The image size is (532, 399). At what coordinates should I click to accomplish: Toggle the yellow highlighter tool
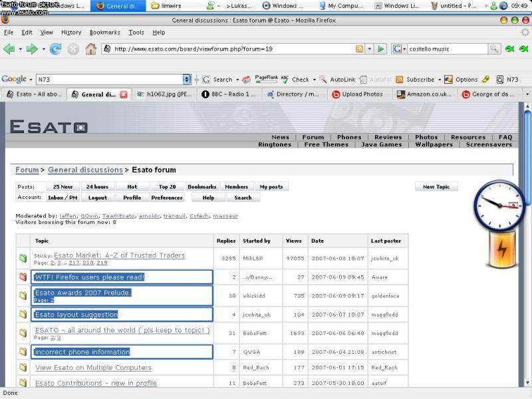click(x=486, y=79)
